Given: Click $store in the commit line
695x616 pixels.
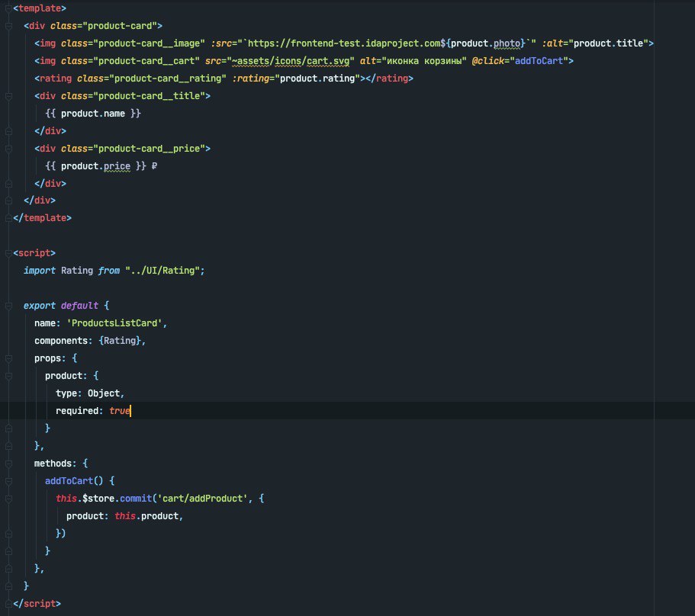Looking at the screenshot, I should [98, 499].
